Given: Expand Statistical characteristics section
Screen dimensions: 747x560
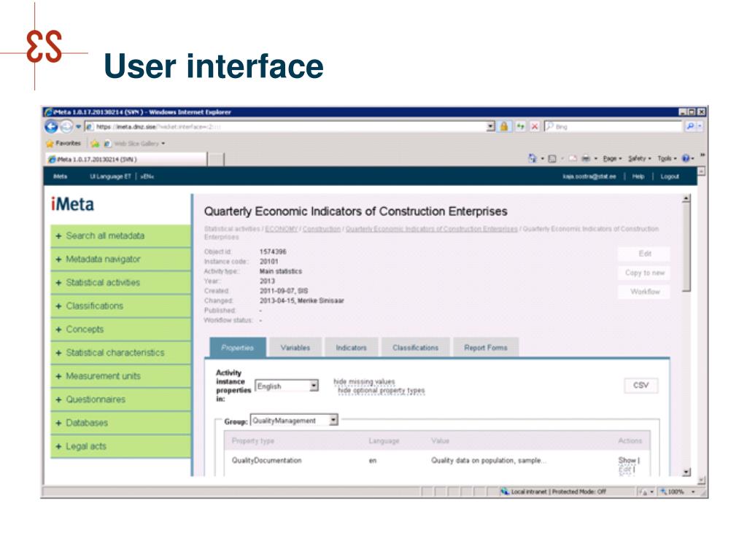Looking at the screenshot, I should point(120,352).
